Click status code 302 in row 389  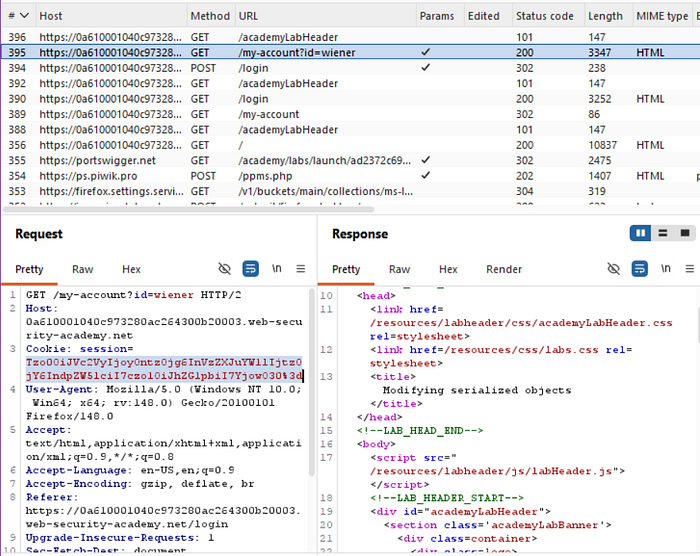pos(525,114)
